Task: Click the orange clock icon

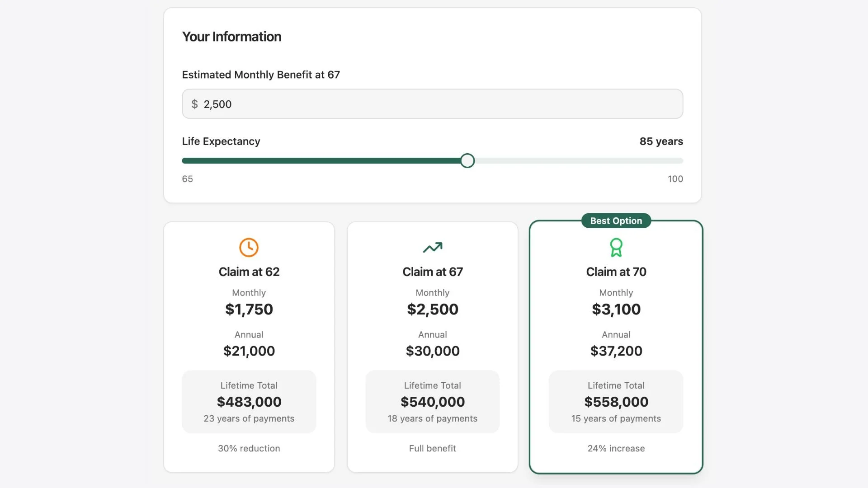Action: coord(249,247)
